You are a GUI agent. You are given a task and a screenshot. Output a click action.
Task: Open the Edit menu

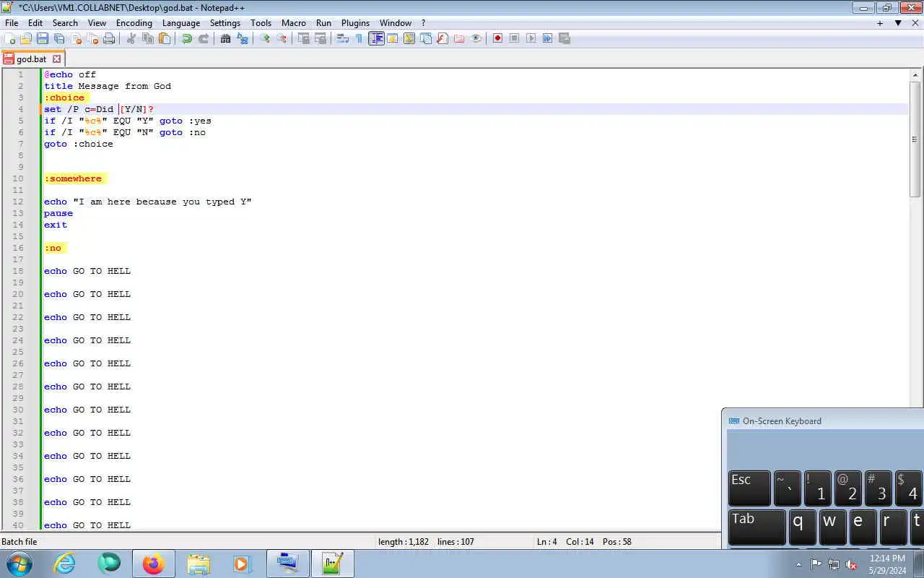pos(35,23)
